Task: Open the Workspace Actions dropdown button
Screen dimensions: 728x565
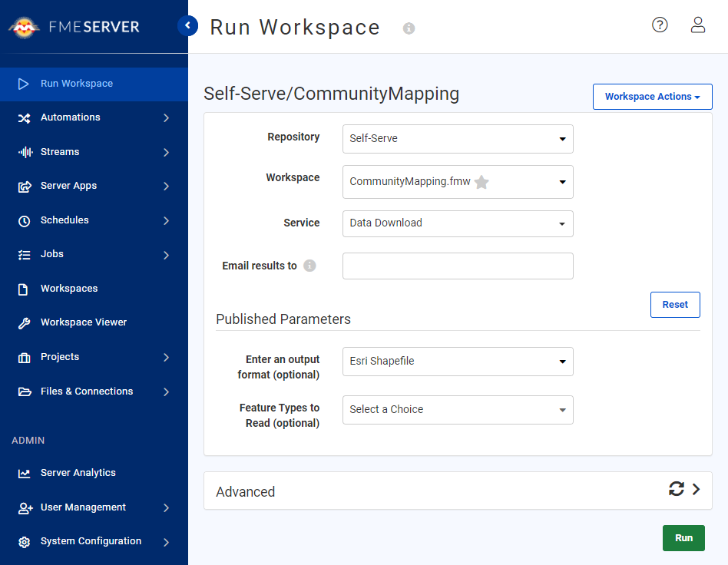Action: (652, 97)
